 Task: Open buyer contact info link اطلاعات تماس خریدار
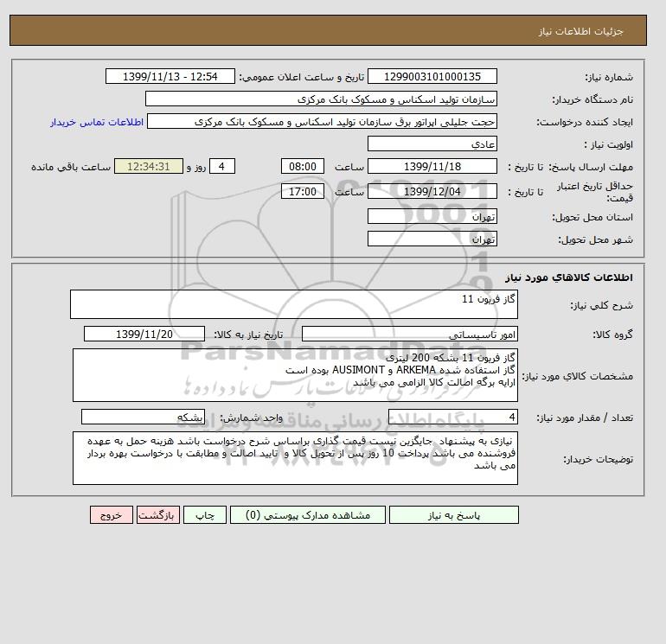(x=97, y=122)
